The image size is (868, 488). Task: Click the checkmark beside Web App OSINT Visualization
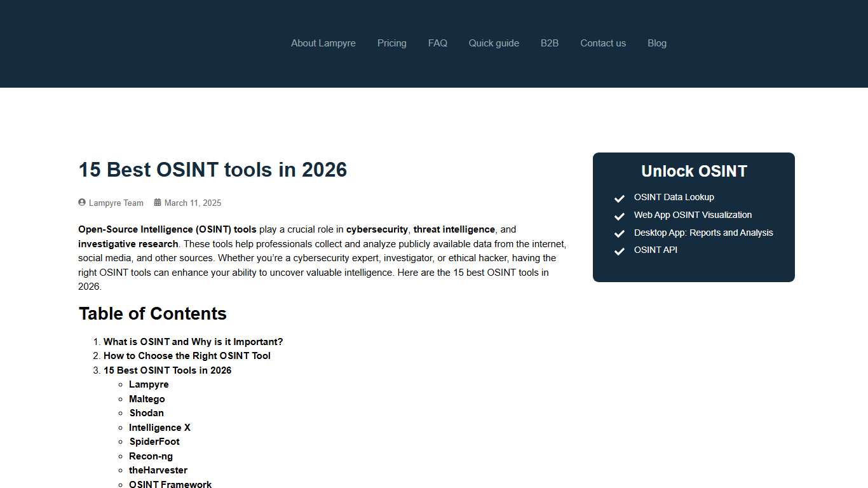coord(619,216)
